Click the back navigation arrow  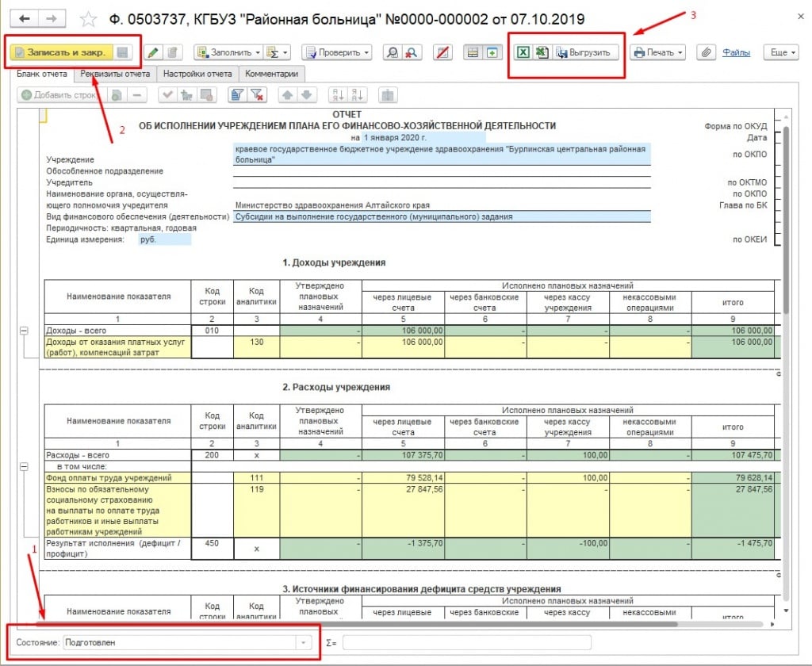pyautogui.click(x=25, y=18)
